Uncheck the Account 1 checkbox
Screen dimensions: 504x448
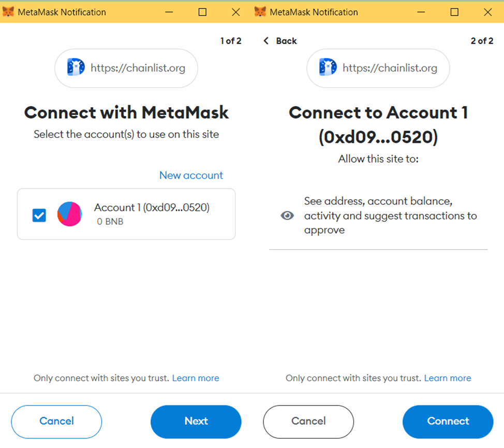[x=39, y=215]
